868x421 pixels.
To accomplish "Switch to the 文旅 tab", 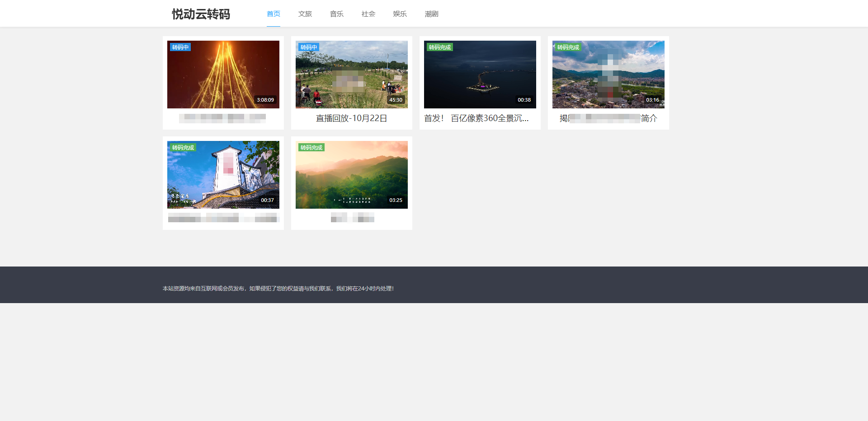I will tap(305, 14).
